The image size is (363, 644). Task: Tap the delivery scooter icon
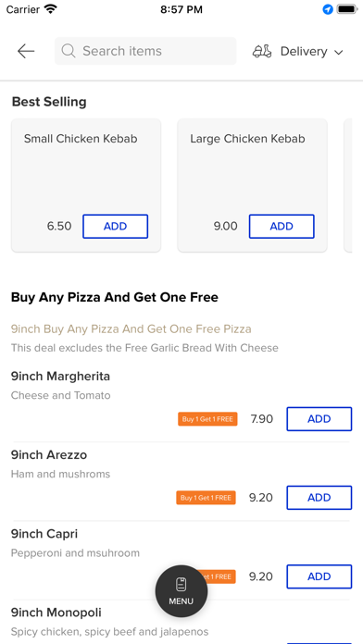click(x=262, y=51)
